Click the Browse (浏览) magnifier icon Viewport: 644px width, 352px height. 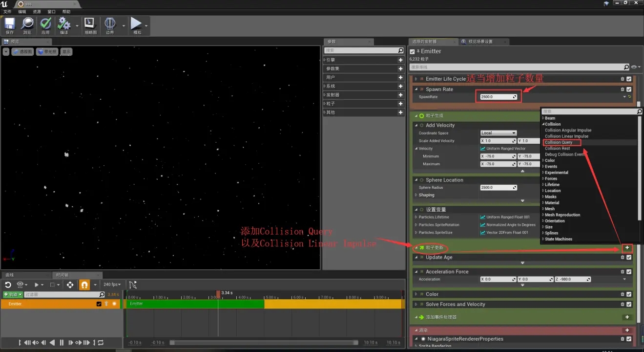(27, 23)
